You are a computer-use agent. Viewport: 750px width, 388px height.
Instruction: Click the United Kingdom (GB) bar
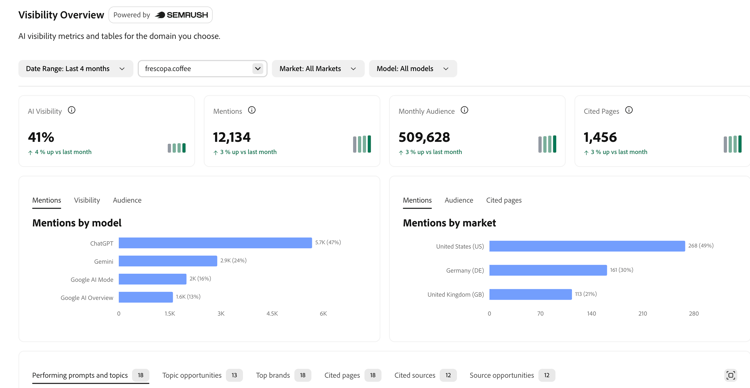coord(530,294)
